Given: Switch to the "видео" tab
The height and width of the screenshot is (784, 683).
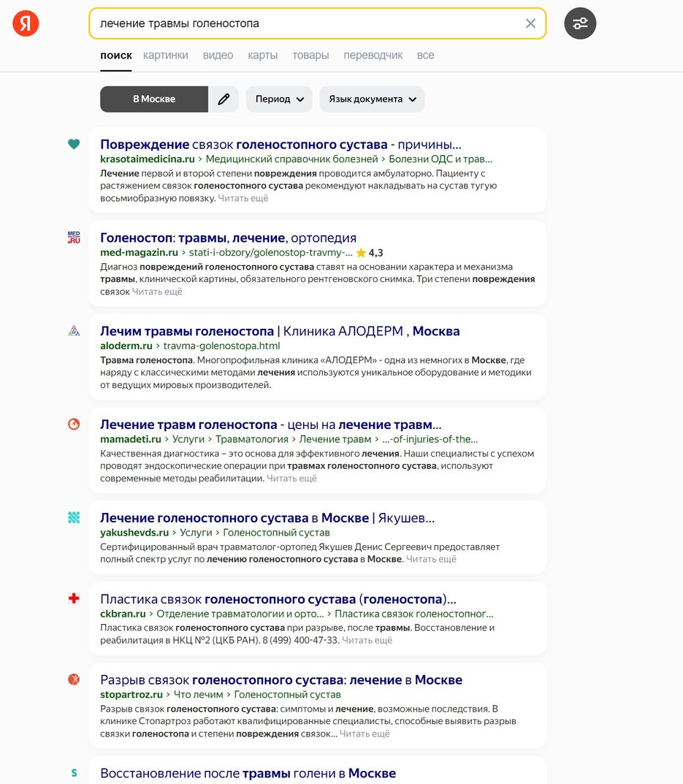Looking at the screenshot, I should click(x=218, y=56).
